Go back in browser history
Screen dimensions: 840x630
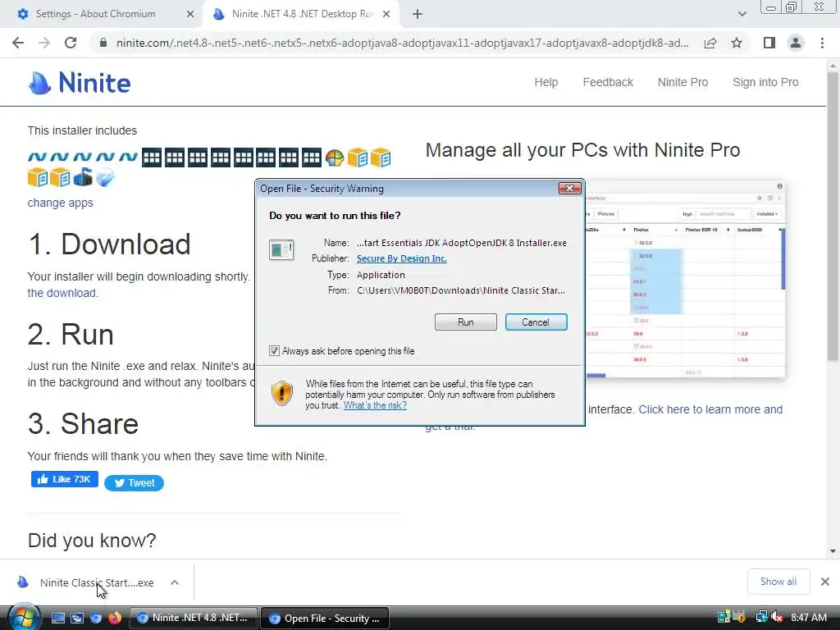(18, 43)
